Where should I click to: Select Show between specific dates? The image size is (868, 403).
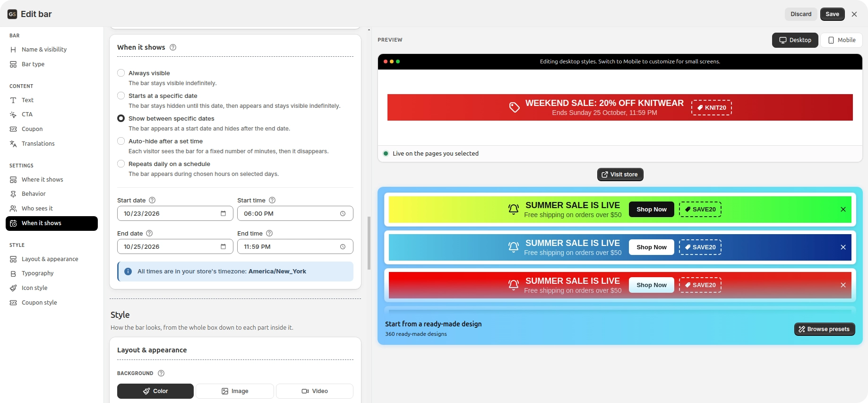coord(121,118)
